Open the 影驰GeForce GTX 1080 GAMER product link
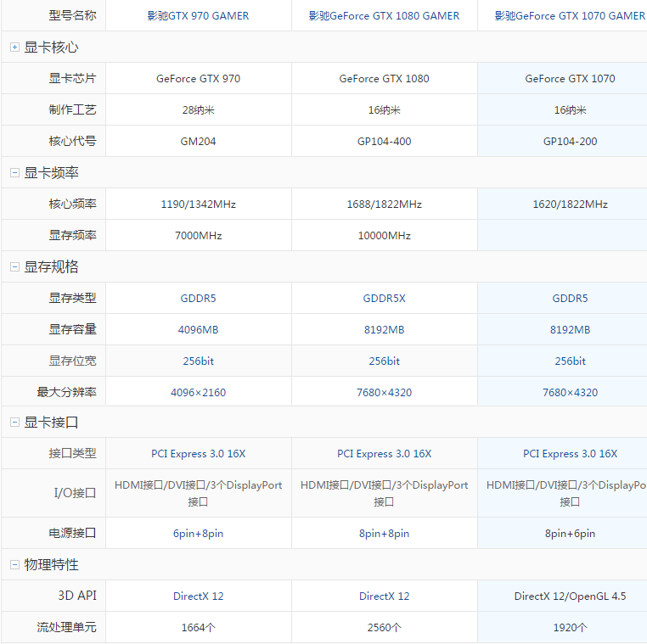 (x=384, y=15)
